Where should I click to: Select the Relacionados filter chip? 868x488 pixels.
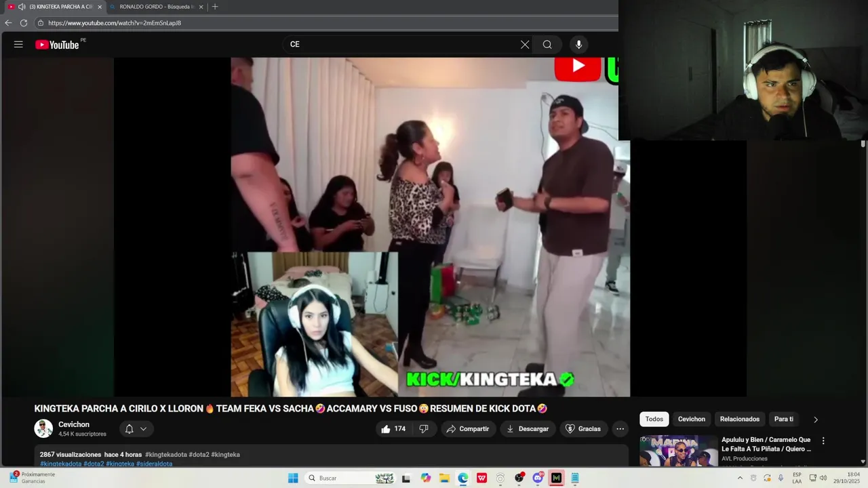740,419
